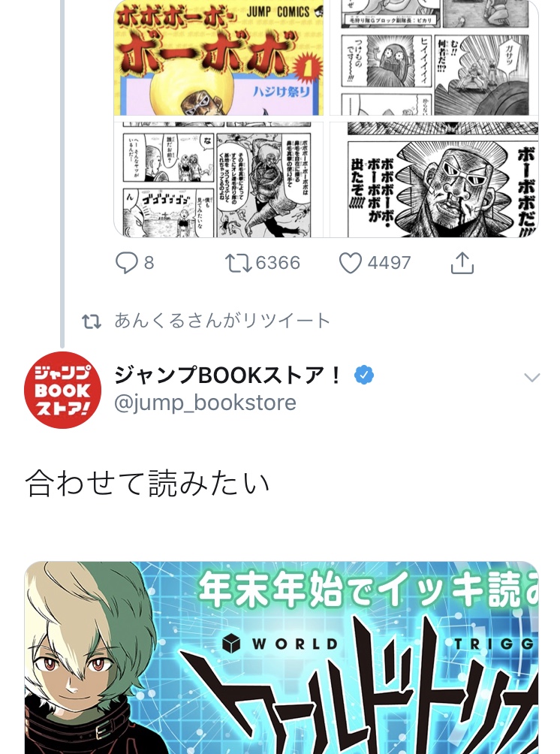Tap the reply count 8
Screen dimensions: 560x754
click(x=149, y=263)
